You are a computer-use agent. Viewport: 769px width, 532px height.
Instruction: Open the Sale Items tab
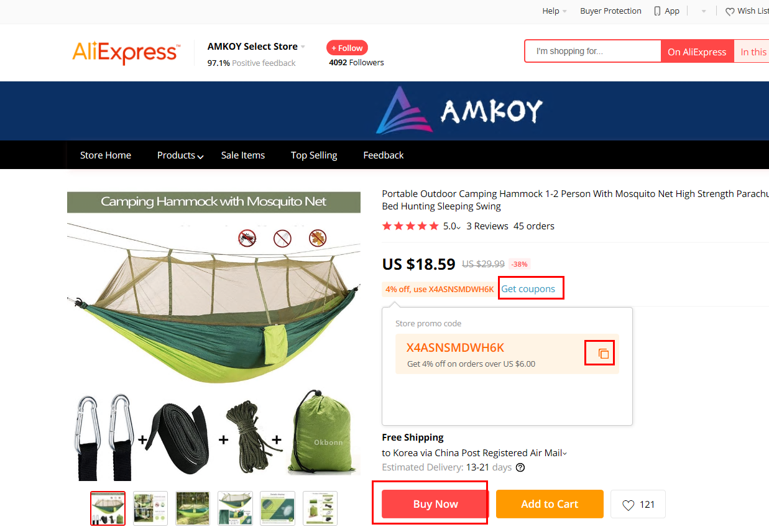pyautogui.click(x=243, y=155)
